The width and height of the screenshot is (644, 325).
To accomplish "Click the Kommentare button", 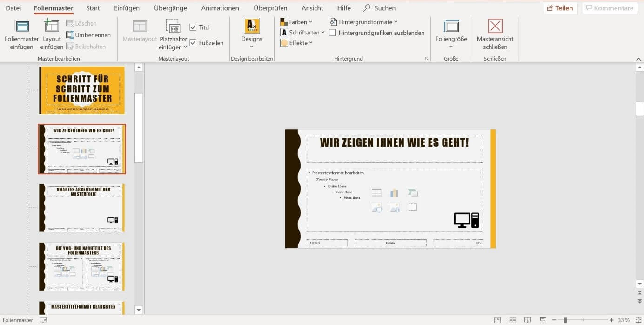I will [x=610, y=8].
